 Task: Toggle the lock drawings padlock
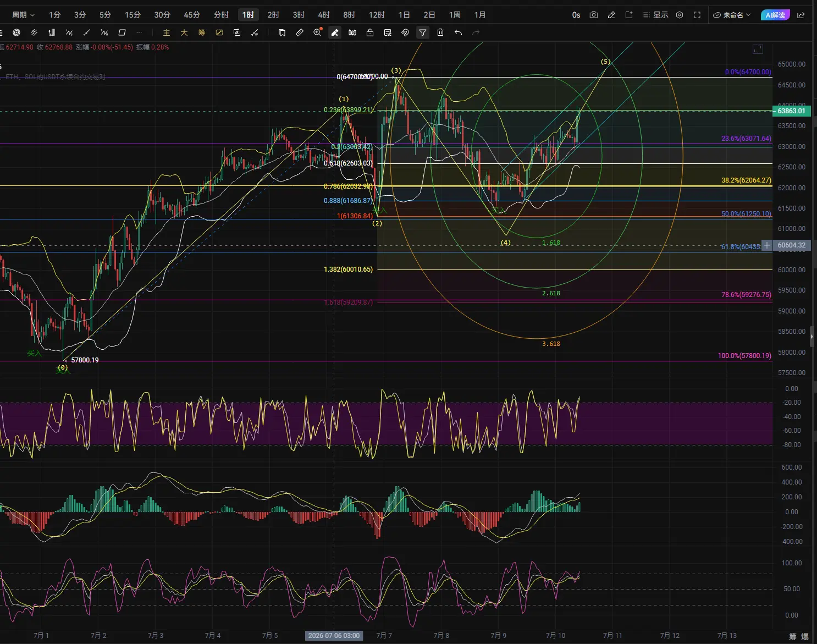[x=370, y=32]
